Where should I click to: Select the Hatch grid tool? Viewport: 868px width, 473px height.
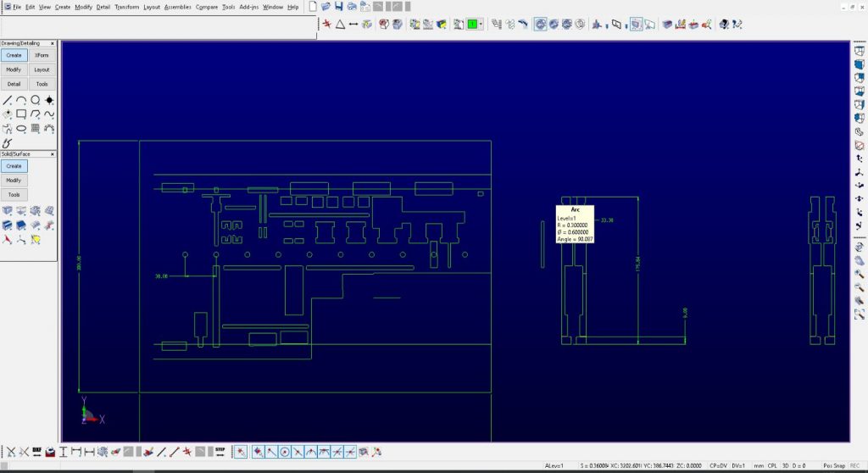pos(36,129)
